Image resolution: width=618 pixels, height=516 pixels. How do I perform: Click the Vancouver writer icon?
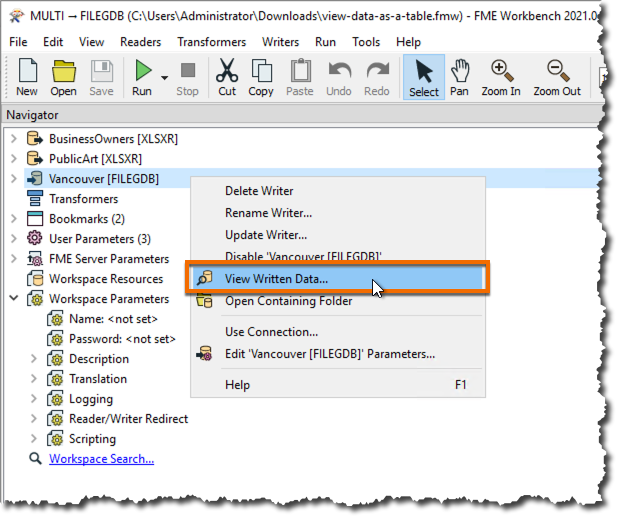(35, 179)
